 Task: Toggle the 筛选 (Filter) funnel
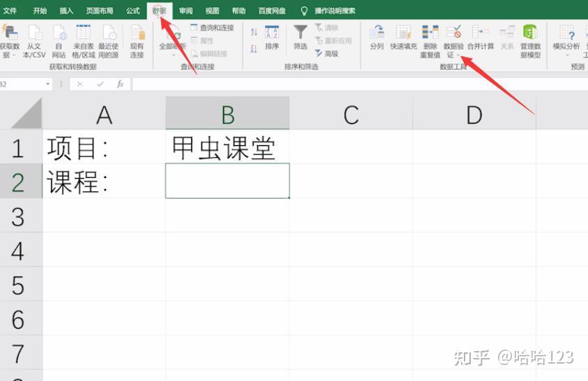(x=301, y=38)
